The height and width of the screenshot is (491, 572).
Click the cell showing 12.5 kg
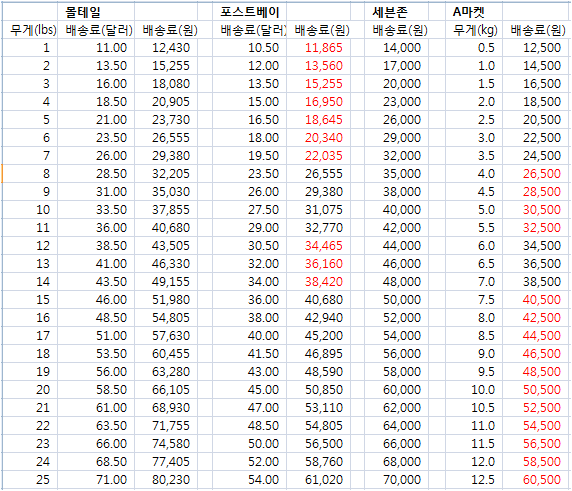click(474, 479)
